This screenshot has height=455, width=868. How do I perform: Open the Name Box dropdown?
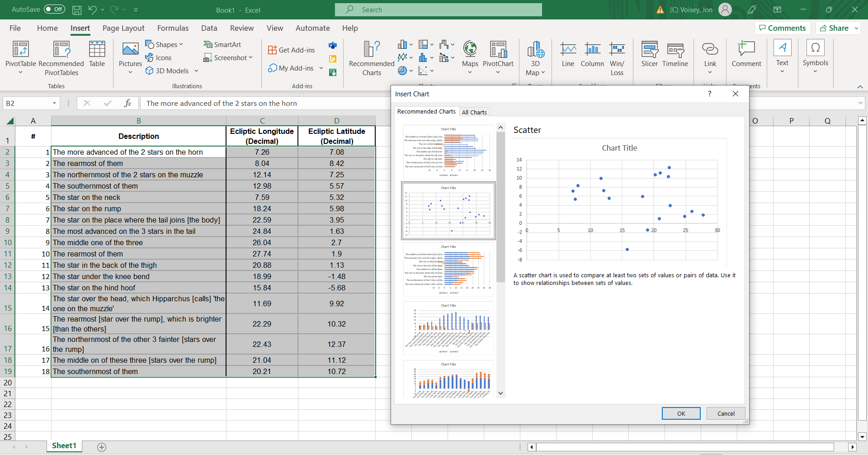[x=54, y=103]
